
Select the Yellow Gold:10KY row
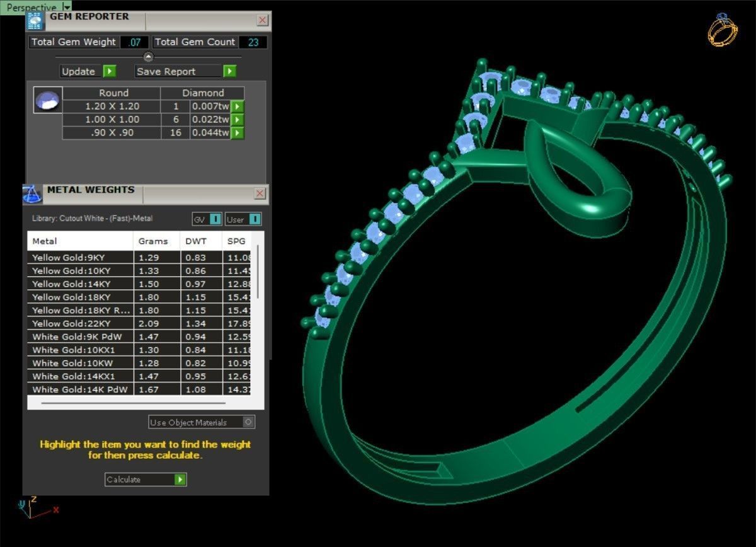pyautogui.click(x=139, y=271)
